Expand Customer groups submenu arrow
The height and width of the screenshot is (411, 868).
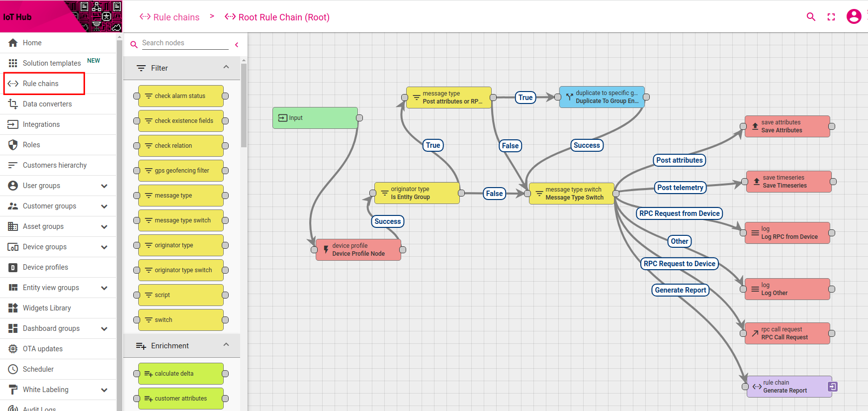(x=104, y=206)
